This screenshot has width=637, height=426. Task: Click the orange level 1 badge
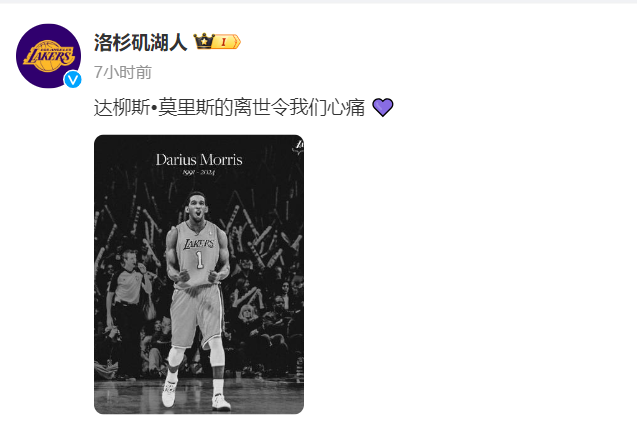[x=227, y=41]
